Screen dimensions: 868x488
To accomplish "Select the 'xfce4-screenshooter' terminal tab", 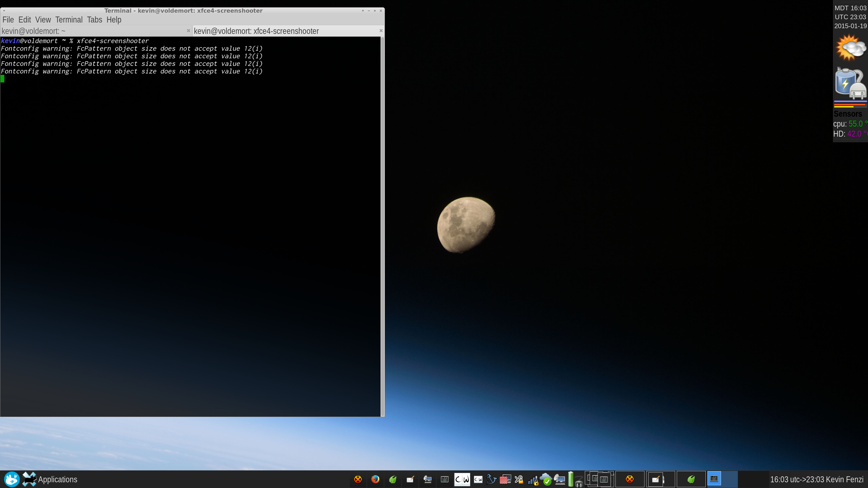I will [288, 31].
